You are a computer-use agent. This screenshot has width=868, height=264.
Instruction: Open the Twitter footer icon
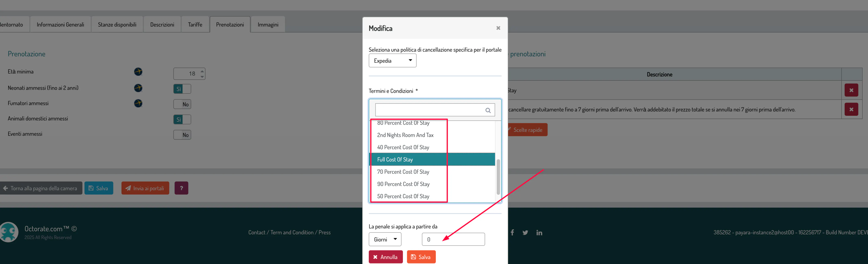[525, 233]
